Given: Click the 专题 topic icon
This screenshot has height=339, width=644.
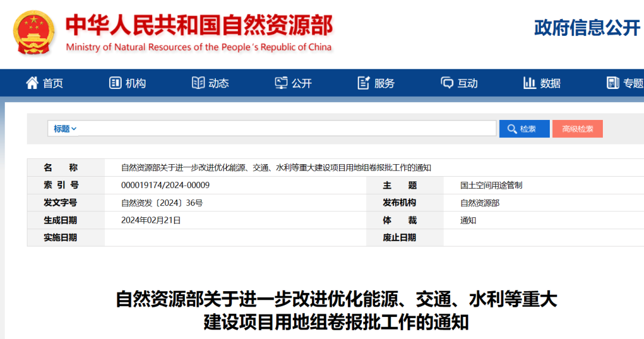Looking at the screenshot, I should [x=612, y=83].
